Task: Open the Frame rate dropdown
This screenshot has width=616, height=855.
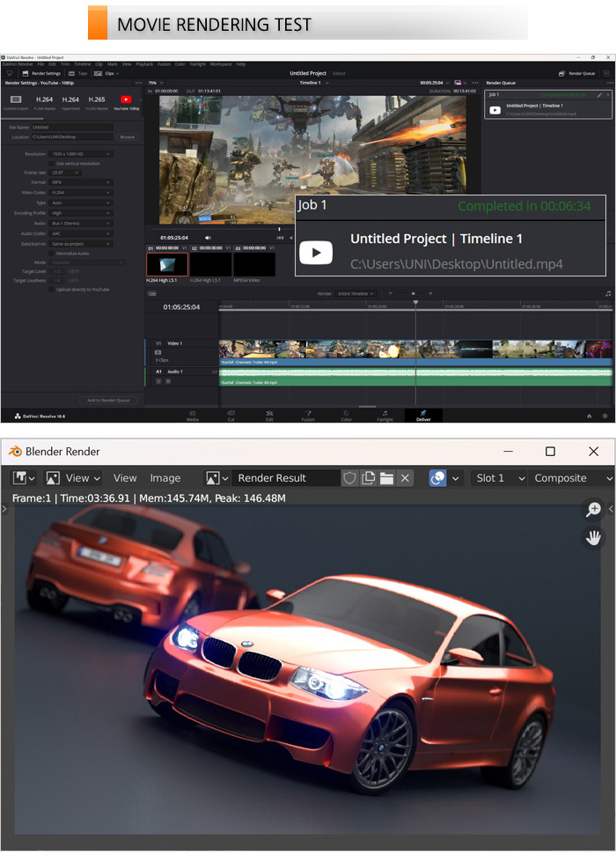Action: [65, 173]
